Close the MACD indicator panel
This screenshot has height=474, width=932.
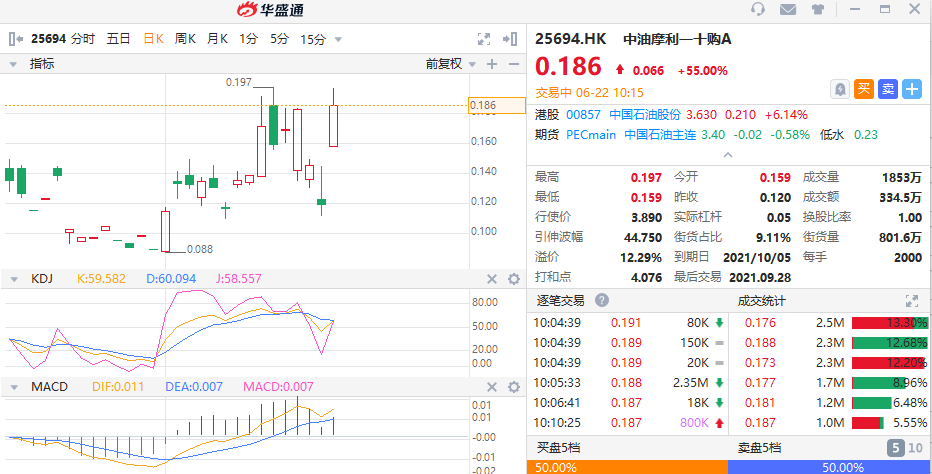pyautogui.click(x=492, y=387)
